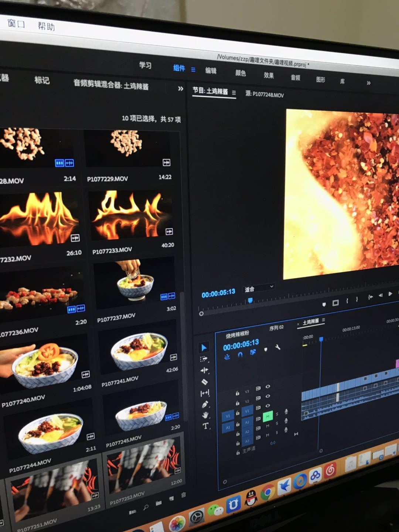The width and height of the screenshot is (399, 532).
Task: Click Mark Out in Program monitor
Action: point(357,300)
